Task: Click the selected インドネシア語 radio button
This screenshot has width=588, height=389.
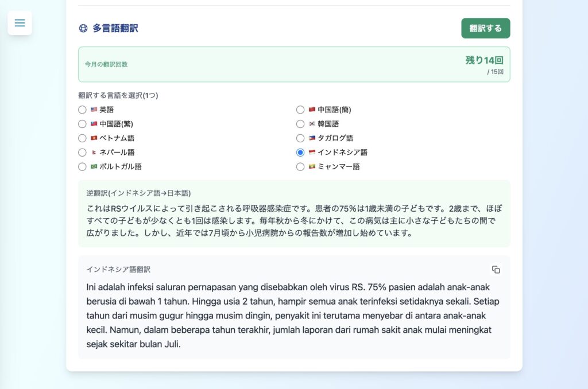Action: [x=300, y=153]
